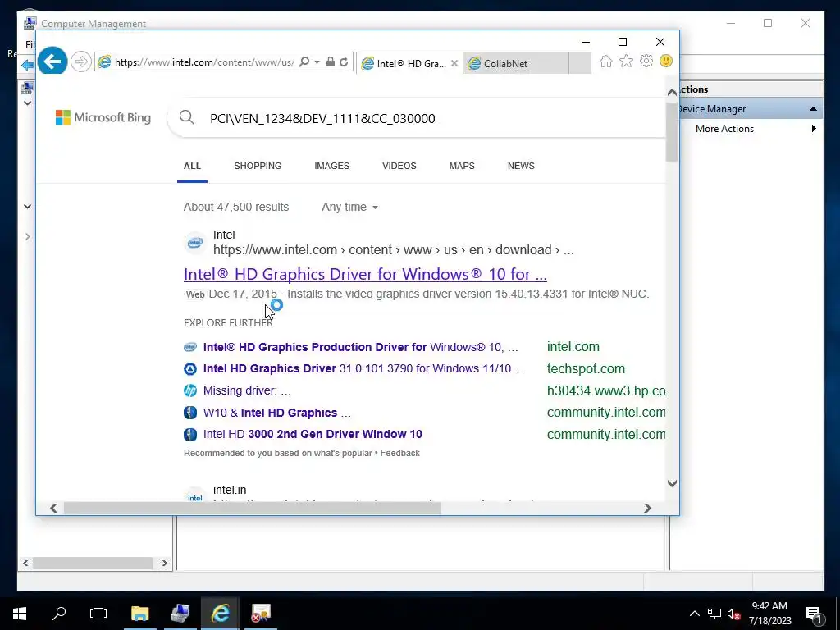Click the About 47,500 results text
This screenshot has height=630, width=840.
tap(235, 208)
